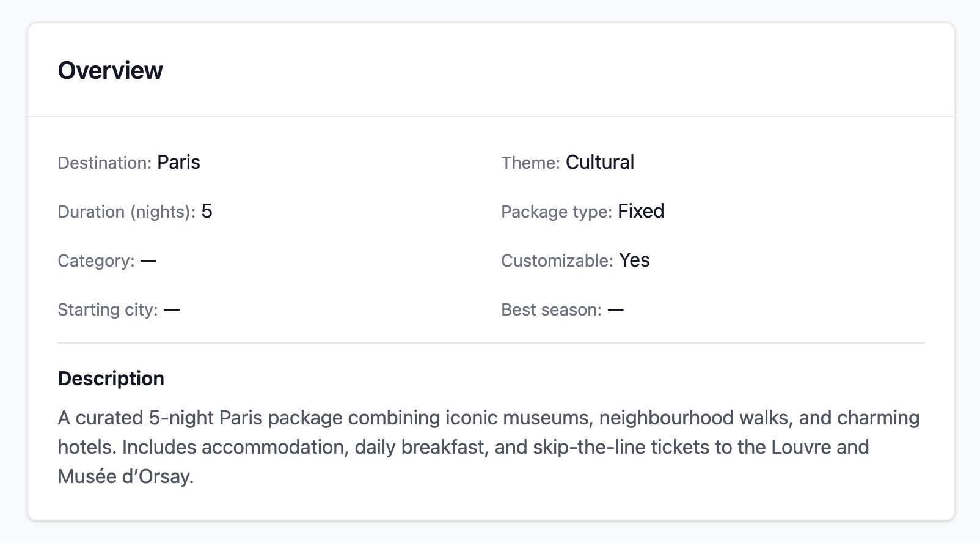This screenshot has width=980, height=543.
Task: Click the Overview heading
Action: [110, 70]
